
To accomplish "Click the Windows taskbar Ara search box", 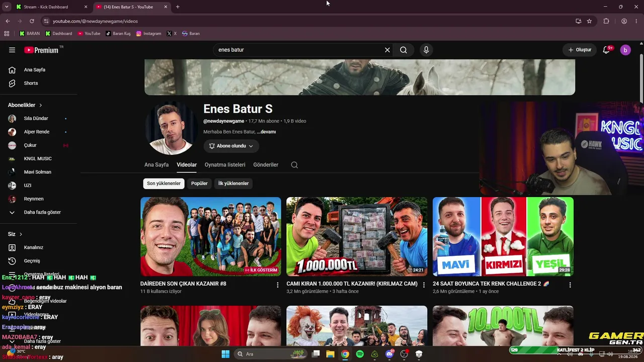I will 271,354.
